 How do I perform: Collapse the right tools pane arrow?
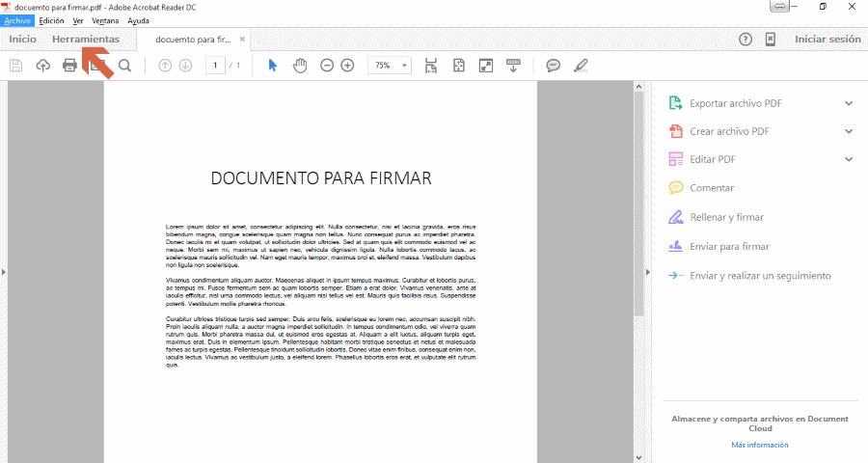648,272
